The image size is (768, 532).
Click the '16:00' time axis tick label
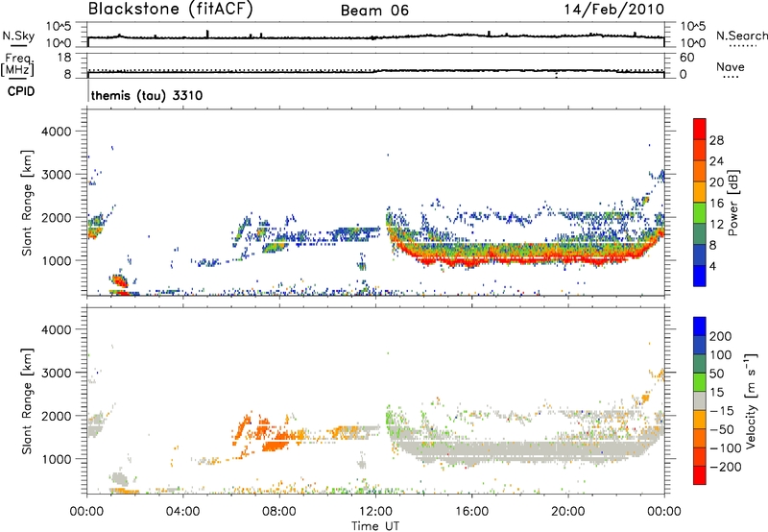pos(471,512)
